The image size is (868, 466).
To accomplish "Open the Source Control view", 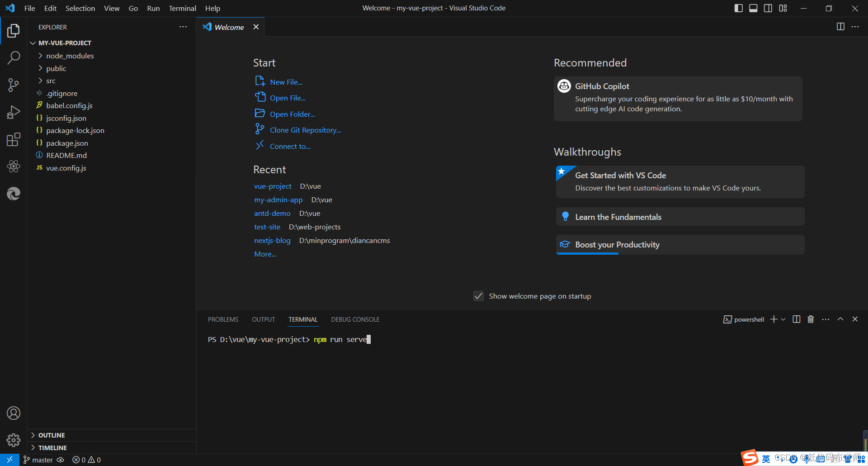I will (14, 85).
